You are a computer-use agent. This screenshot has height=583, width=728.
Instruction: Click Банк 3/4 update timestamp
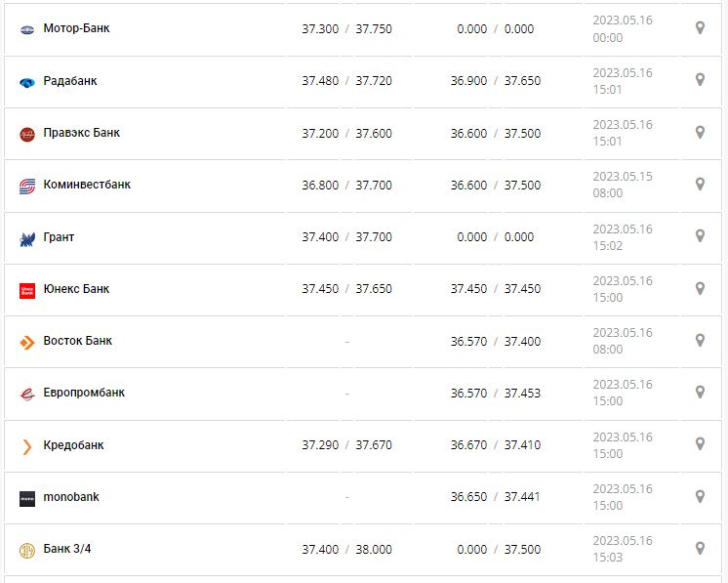pyautogui.click(x=623, y=549)
